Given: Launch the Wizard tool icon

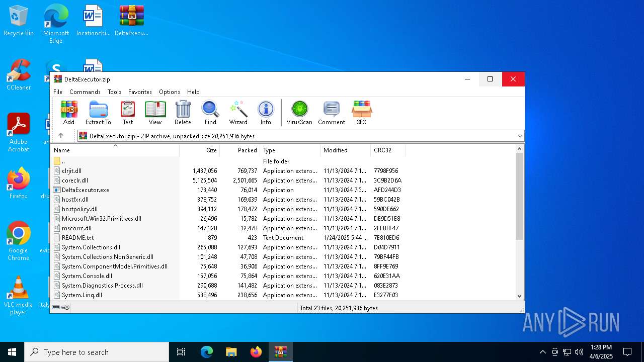Looking at the screenshot, I should [238, 113].
